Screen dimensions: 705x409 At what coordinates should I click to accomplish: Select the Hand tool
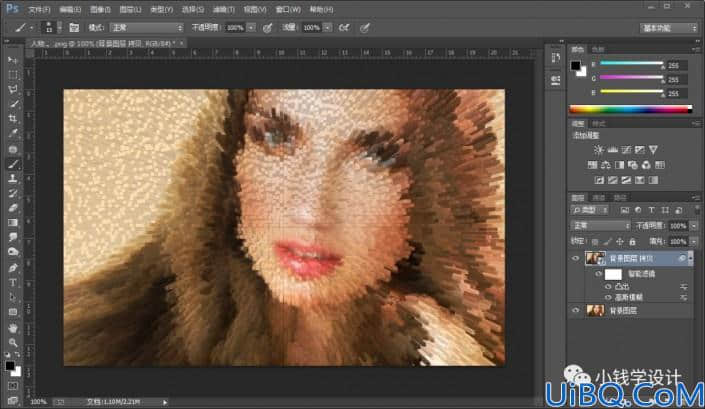pyautogui.click(x=13, y=328)
